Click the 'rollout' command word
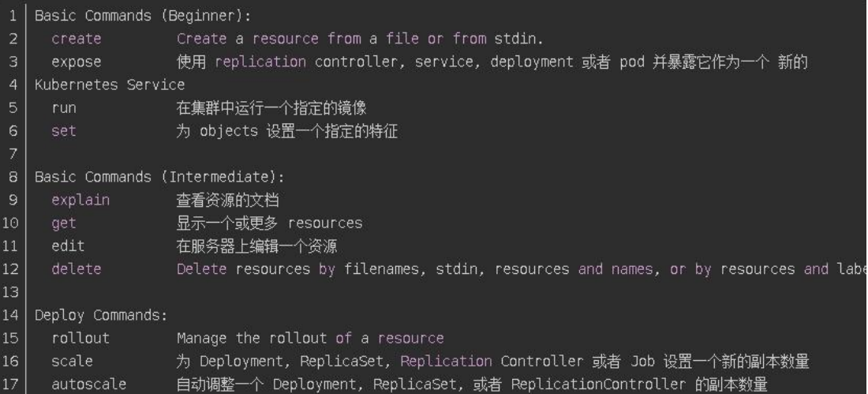The height and width of the screenshot is (394, 868). coord(80,339)
